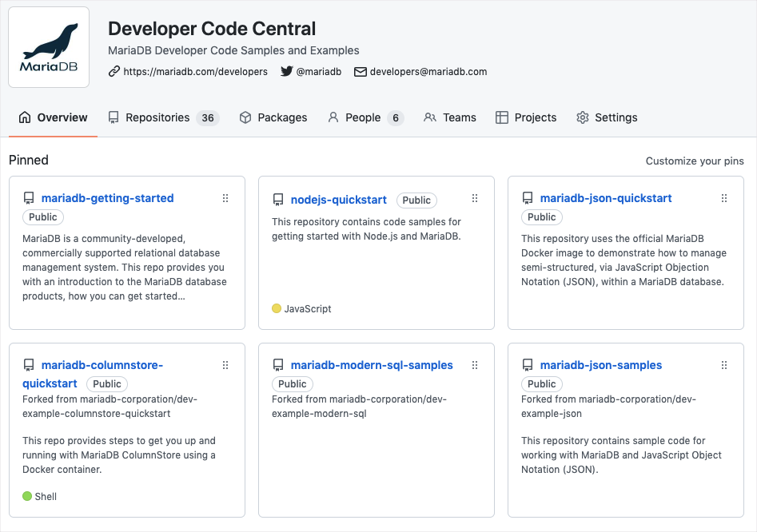757x532 pixels.
Task: Click the drag handle on nodejs-quickstart card
Action: coord(475,198)
